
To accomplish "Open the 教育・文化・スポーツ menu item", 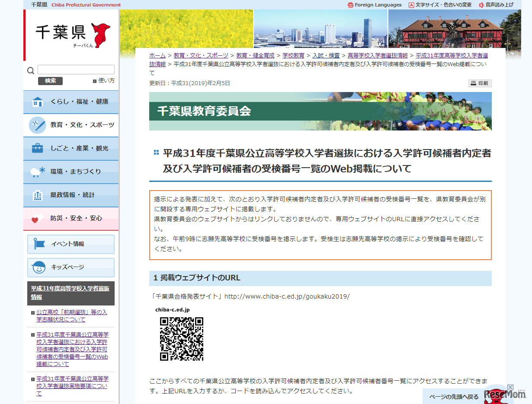I will (x=82, y=125).
